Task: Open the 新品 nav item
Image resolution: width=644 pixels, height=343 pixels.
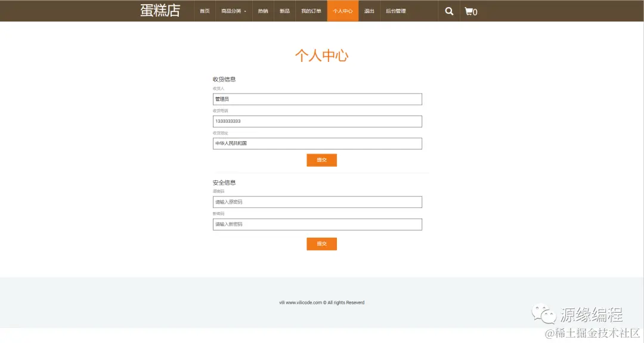Action: click(x=284, y=11)
